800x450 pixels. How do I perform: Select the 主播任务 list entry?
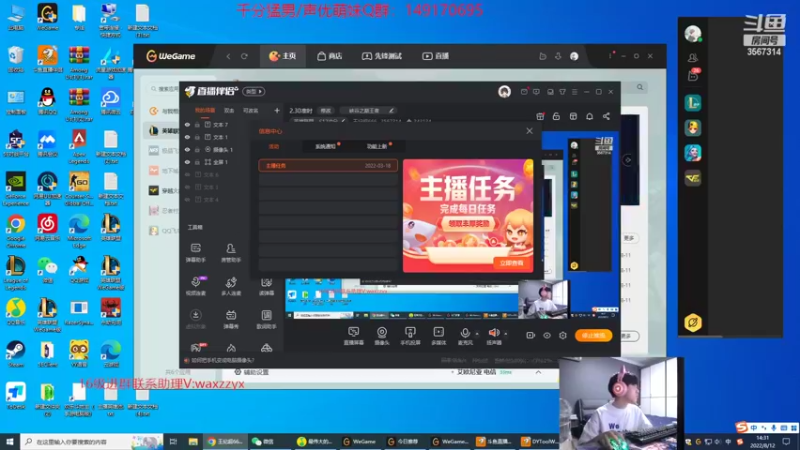[x=328, y=166]
